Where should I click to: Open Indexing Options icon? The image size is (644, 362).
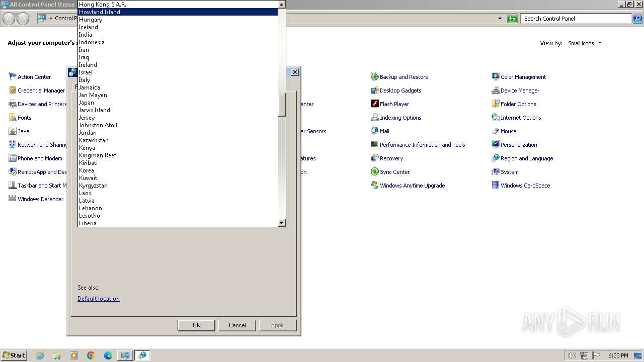(x=374, y=118)
